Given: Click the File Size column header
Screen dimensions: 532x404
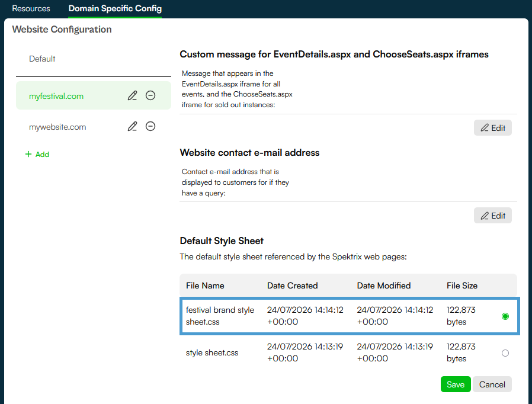Looking at the screenshot, I should pyautogui.click(x=462, y=286).
